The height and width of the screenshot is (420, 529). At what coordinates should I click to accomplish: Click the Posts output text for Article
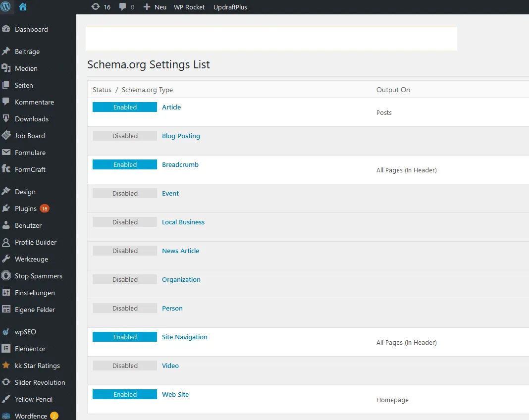pyautogui.click(x=384, y=112)
